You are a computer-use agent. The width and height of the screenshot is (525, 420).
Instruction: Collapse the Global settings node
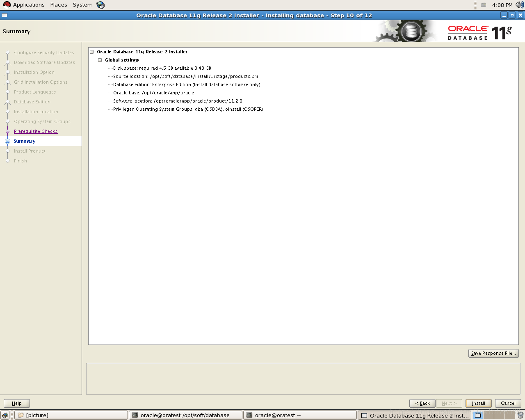pos(100,60)
